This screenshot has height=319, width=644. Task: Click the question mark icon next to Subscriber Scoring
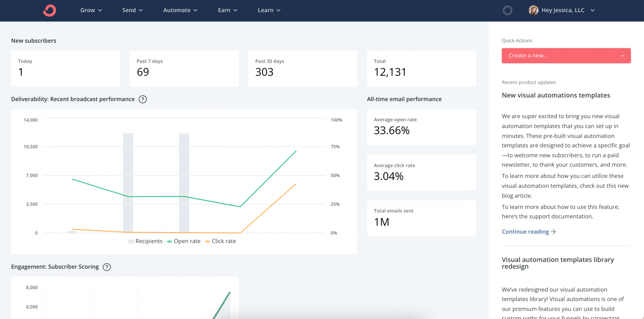(107, 267)
